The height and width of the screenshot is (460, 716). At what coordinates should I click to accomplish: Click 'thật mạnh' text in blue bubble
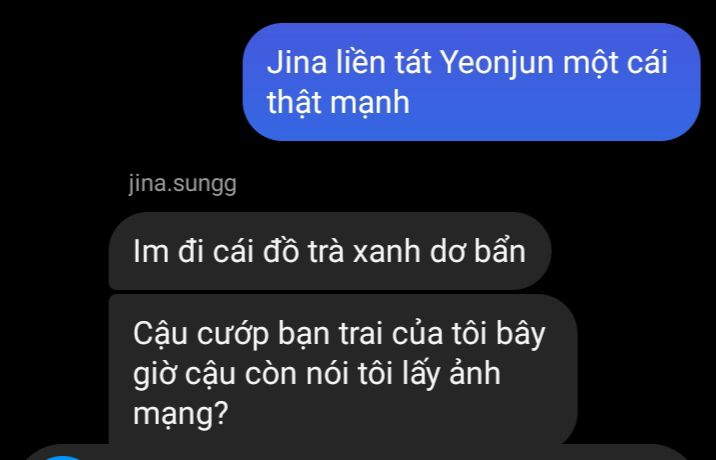pos(338,102)
